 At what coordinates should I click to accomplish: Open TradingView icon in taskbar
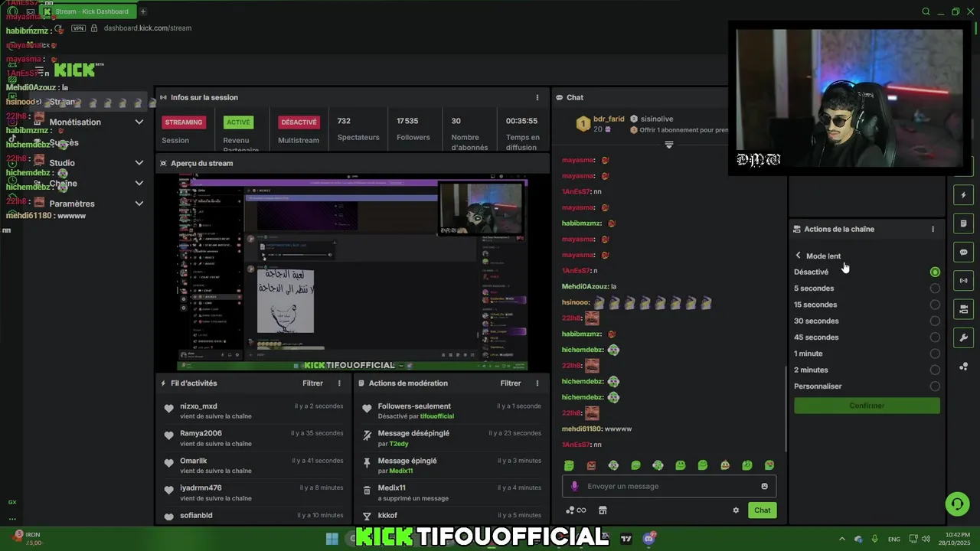tap(626, 539)
